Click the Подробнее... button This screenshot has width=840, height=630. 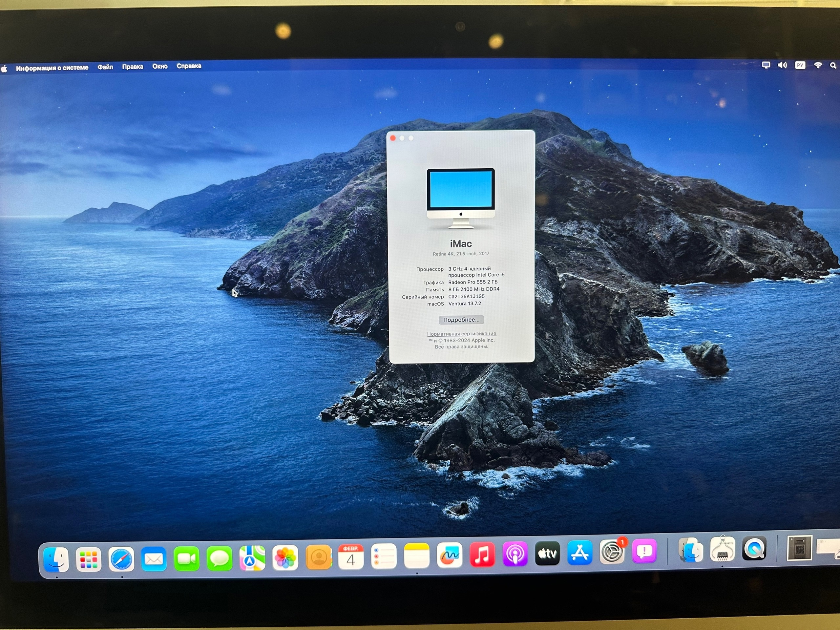[x=461, y=320]
